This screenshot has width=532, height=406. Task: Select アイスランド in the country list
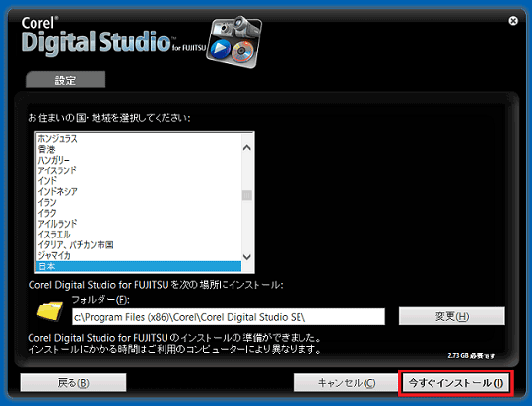click(x=139, y=170)
